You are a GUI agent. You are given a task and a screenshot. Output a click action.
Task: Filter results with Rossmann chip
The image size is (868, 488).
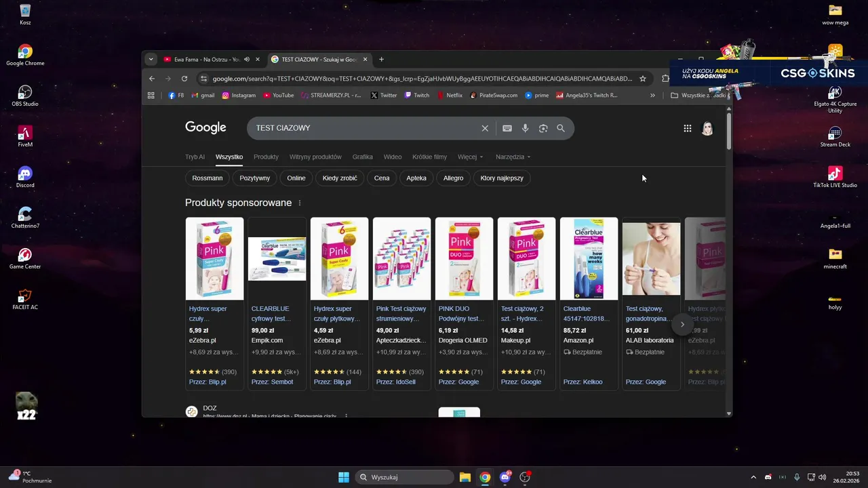(x=208, y=178)
